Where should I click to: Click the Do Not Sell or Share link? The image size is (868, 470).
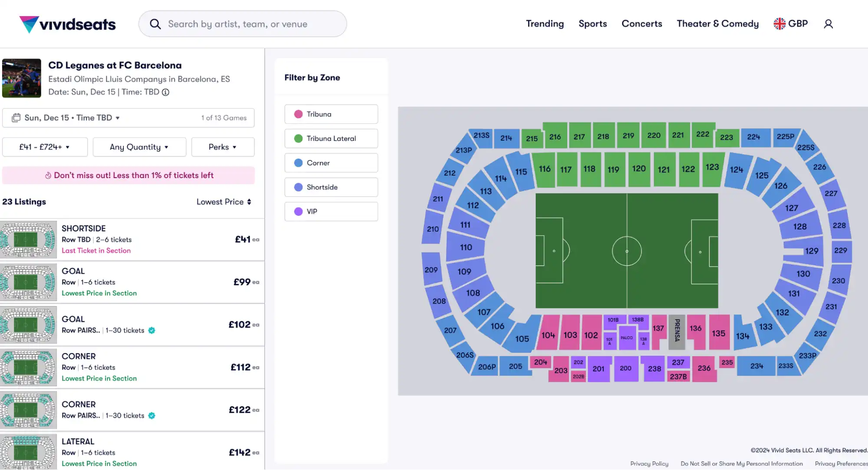742,463
